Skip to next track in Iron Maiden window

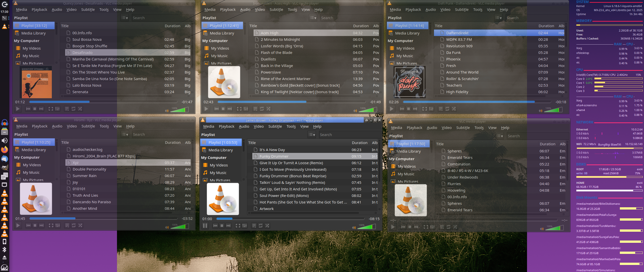(x=230, y=109)
